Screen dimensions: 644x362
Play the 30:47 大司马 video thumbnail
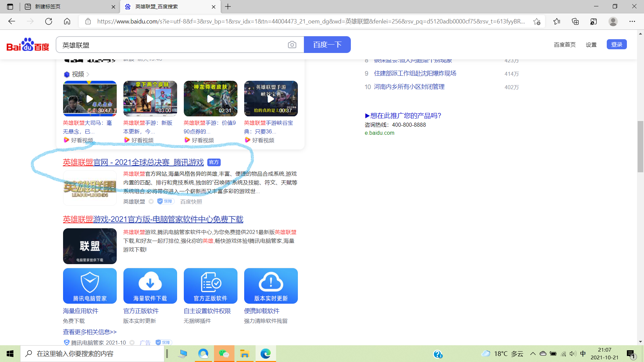point(90,99)
